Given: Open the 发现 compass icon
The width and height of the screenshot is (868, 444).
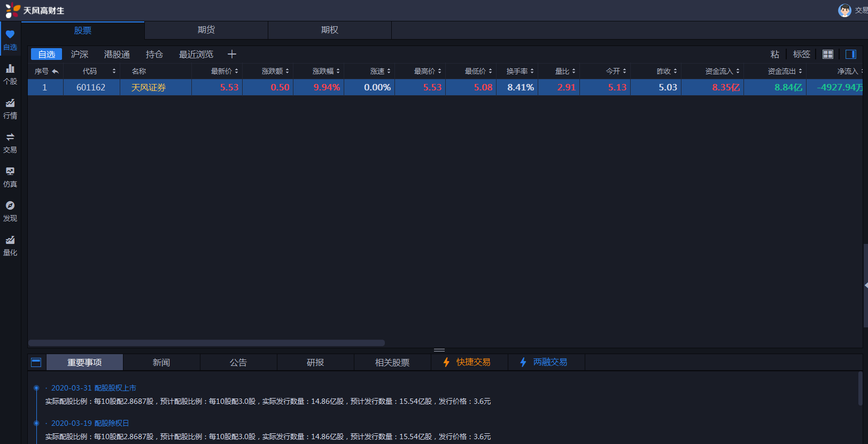Looking at the screenshot, I should click(x=10, y=205).
